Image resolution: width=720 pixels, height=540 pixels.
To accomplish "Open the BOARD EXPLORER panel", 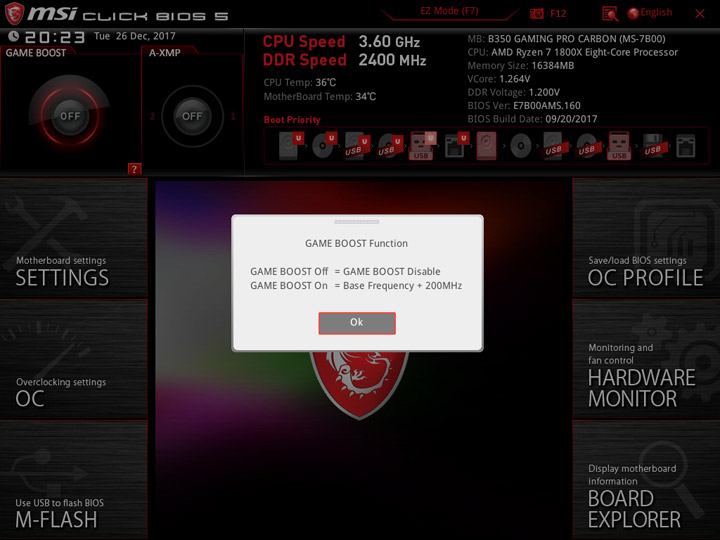I will click(x=646, y=479).
